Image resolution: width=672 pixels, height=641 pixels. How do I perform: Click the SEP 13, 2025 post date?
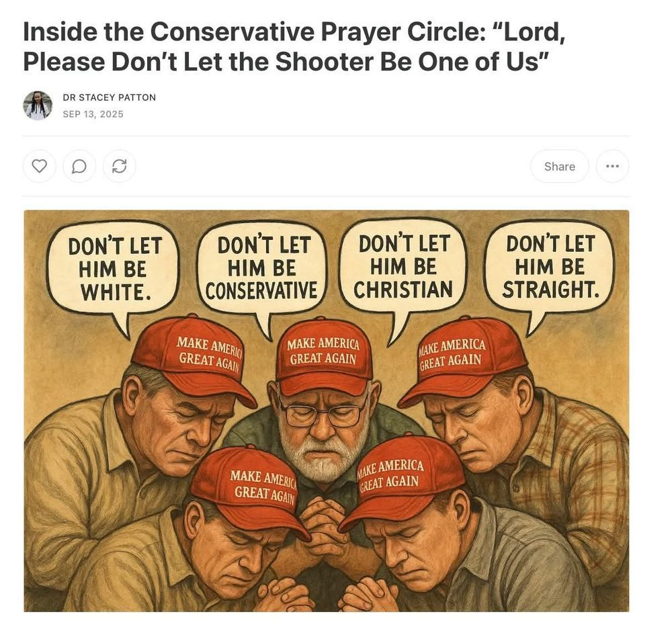click(x=93, y=114)
